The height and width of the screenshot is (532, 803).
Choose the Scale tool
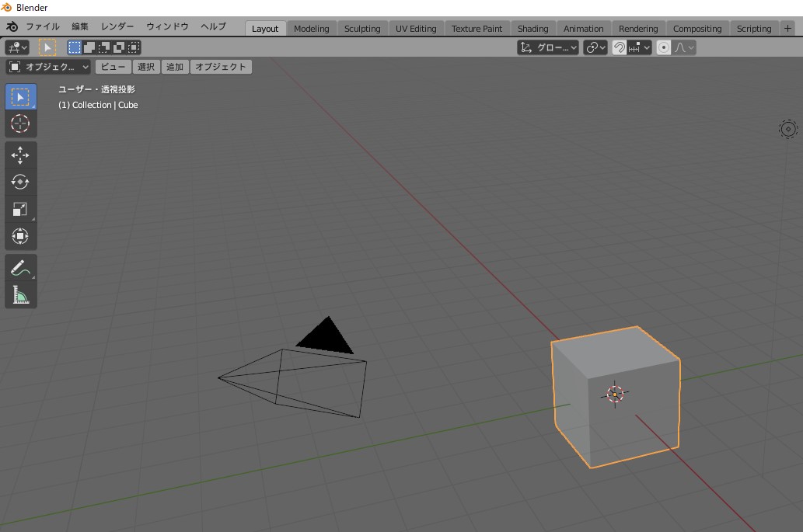pos(20,209)
